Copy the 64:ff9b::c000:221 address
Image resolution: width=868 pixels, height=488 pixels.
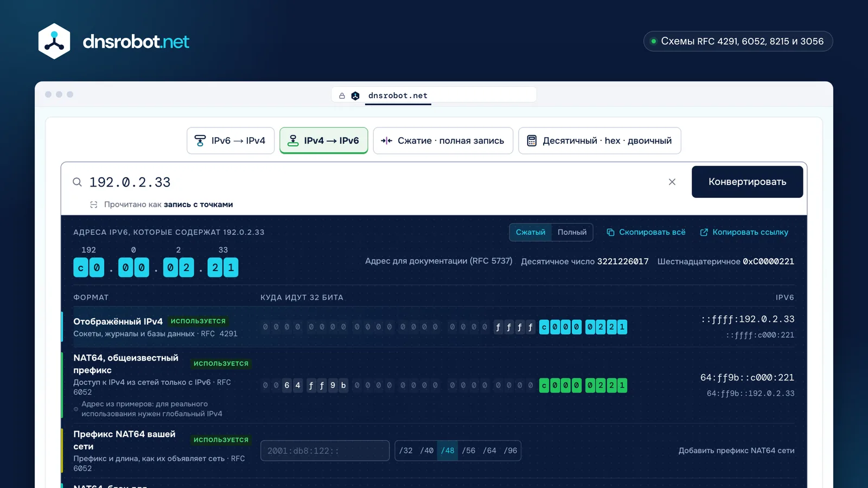tap(747, 377)
